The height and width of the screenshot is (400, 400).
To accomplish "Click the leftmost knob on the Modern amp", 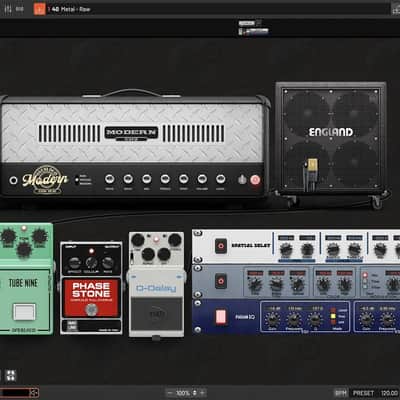I will click(110, 179).
